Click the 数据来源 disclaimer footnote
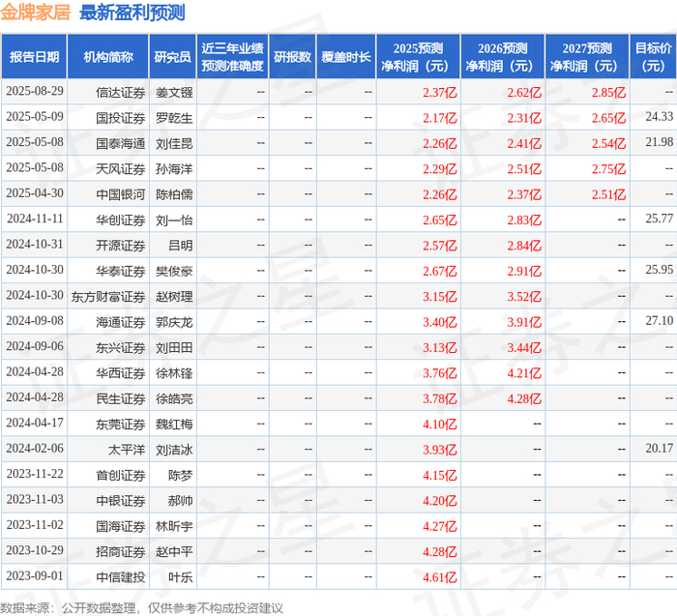677x616 pixels. pos(141,608)
